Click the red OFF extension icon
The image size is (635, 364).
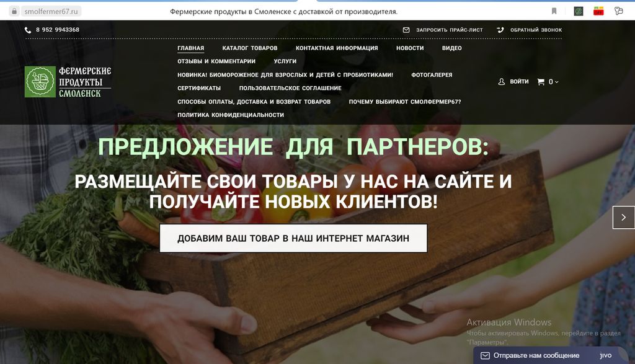(598, 11)
